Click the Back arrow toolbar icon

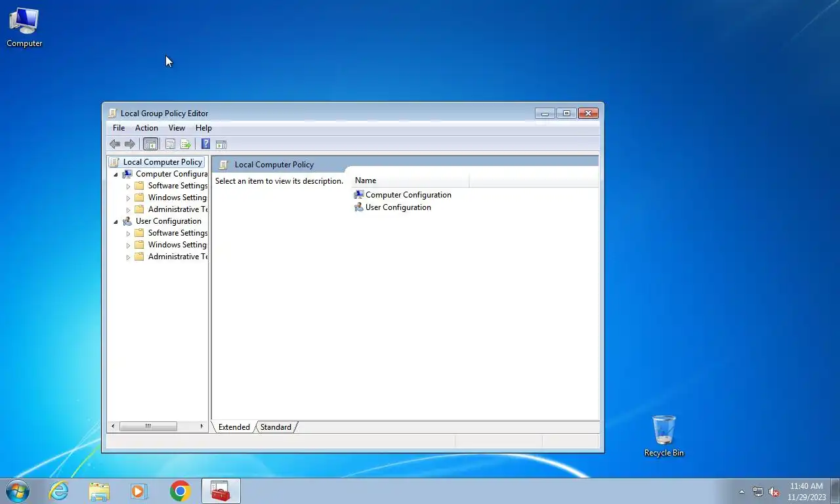[x=115, y=144]
